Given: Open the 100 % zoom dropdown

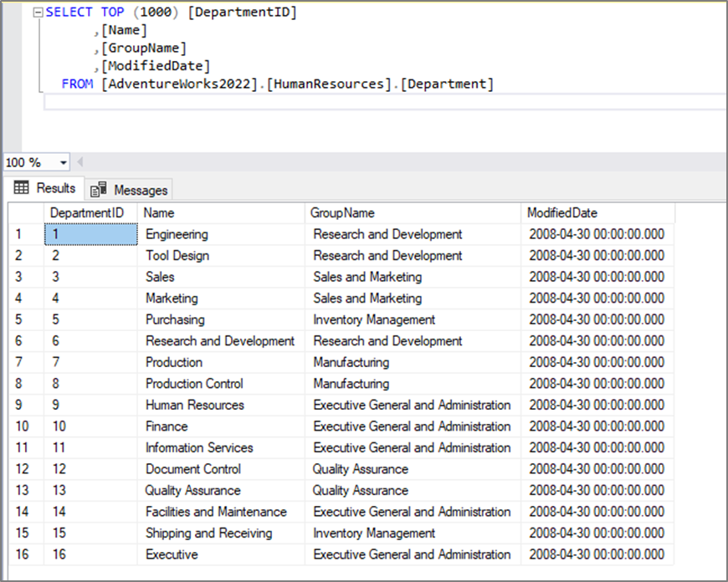Looking at the screenshot, I should click(63, 162).
